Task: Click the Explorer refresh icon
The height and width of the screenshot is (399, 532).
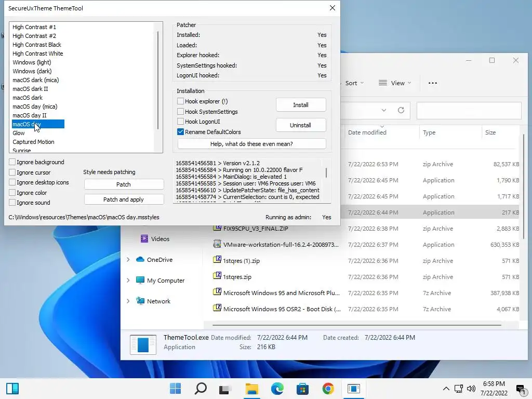Action: coord(401,110)
